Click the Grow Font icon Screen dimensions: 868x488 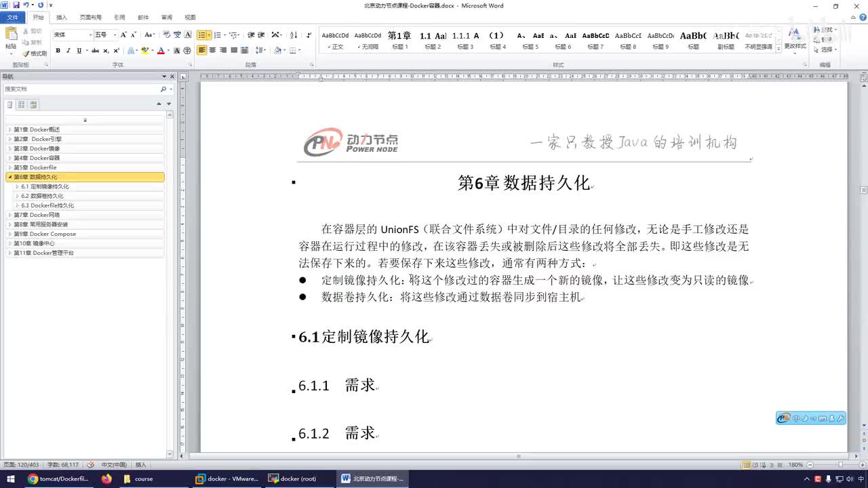[x=123, y=35]
